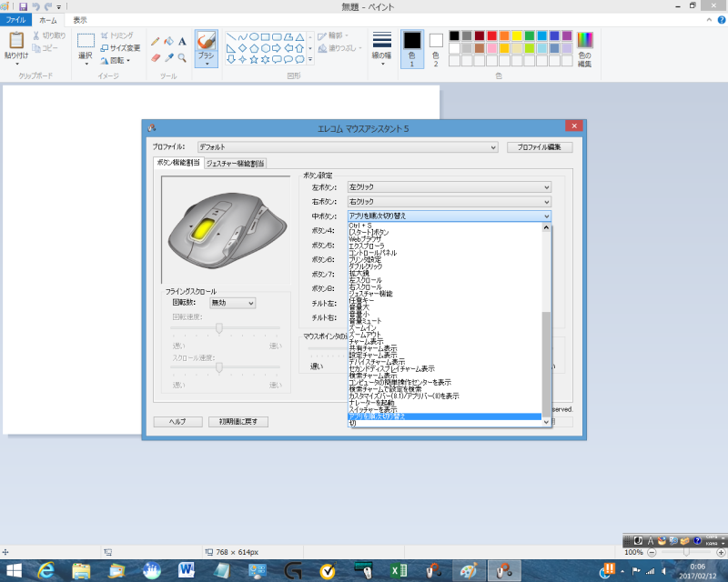Open the rotation count (回転数) dropdown

click(x=233, y=303)
